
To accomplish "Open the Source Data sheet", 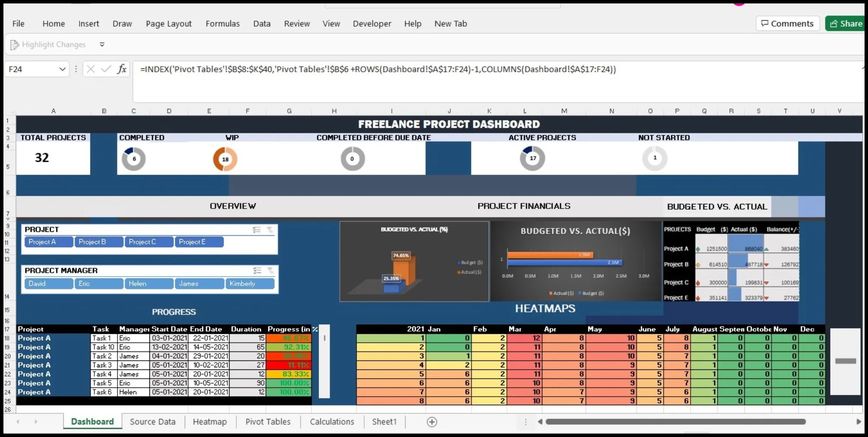I will click(152, 422).
